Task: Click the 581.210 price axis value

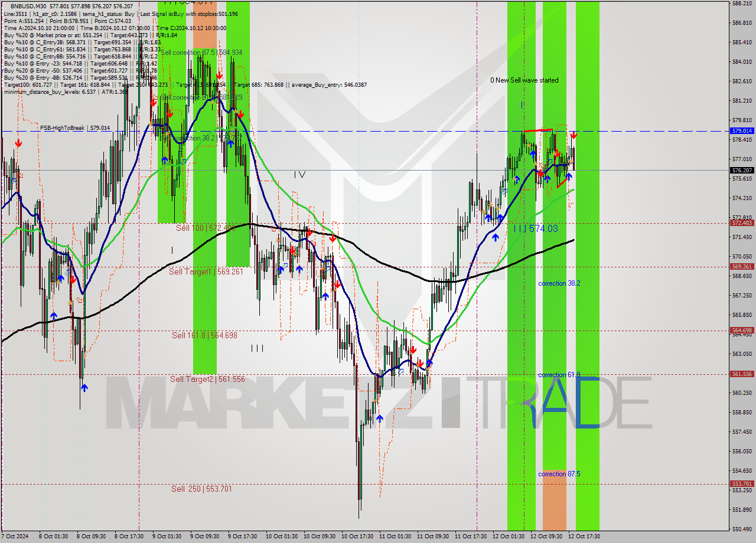Action: (x=742, y=100)
